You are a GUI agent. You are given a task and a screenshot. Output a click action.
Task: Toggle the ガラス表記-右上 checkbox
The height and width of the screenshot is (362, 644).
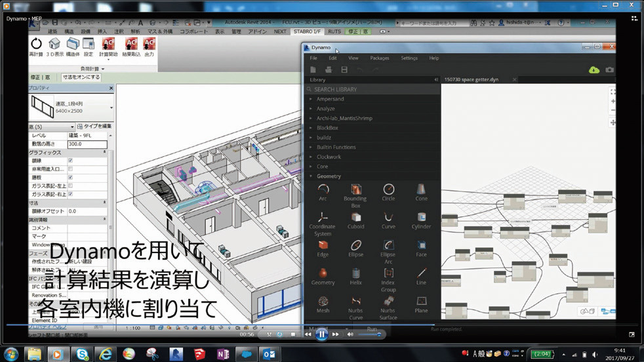click(x=71, y=194)
